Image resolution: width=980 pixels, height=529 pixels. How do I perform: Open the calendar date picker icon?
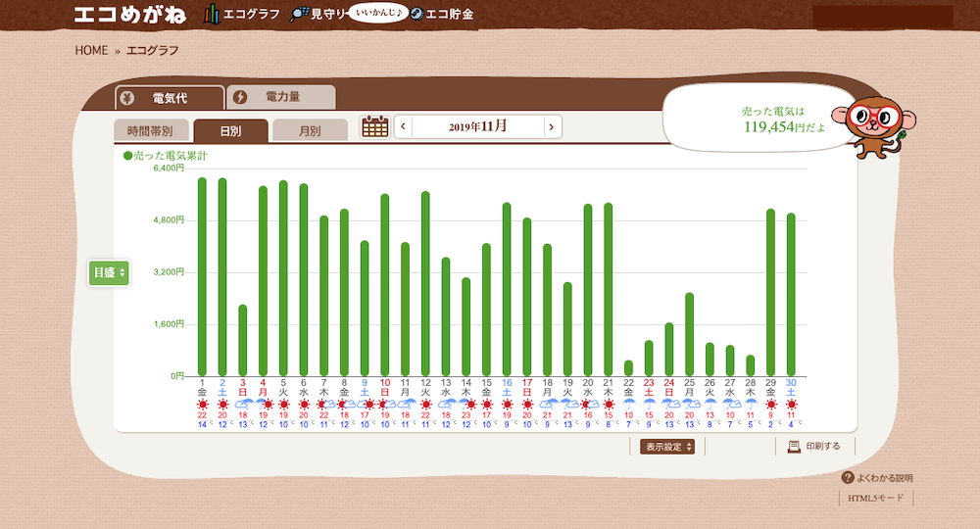click(x=375, y=126)
